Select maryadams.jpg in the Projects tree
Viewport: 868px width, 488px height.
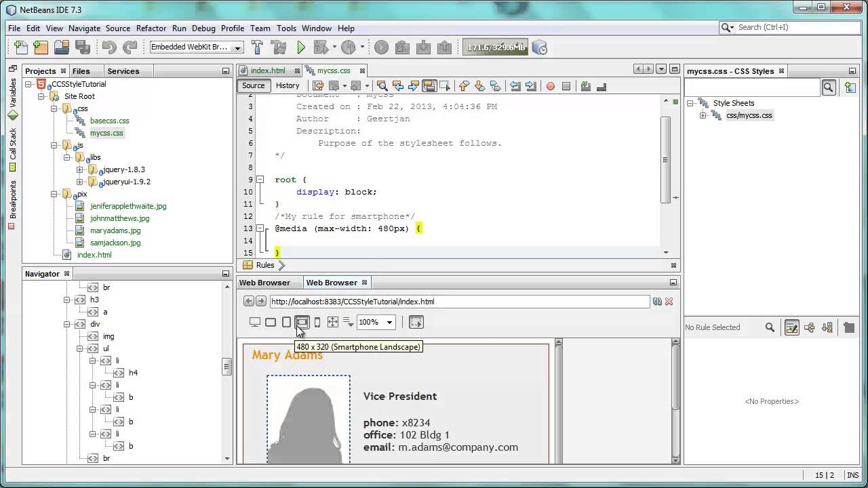[115, 230]
